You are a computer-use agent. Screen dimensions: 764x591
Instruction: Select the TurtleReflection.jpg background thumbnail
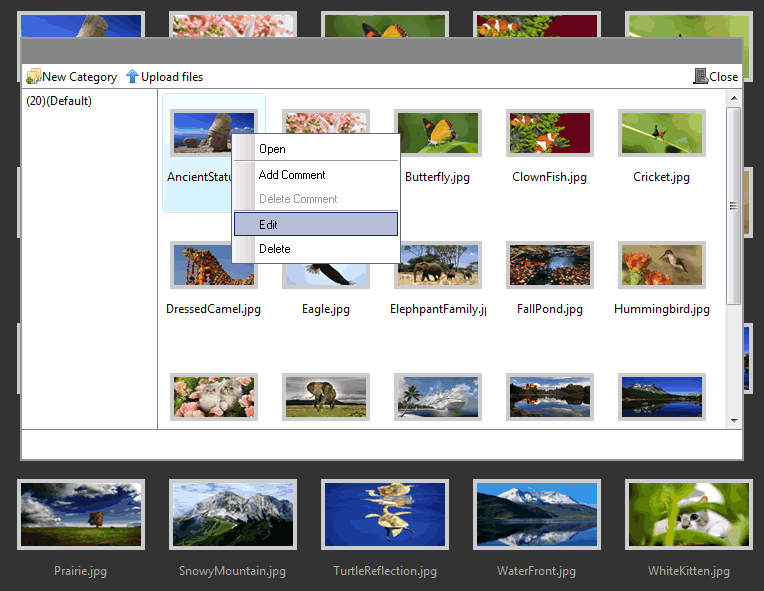click(x=385, y=514)
